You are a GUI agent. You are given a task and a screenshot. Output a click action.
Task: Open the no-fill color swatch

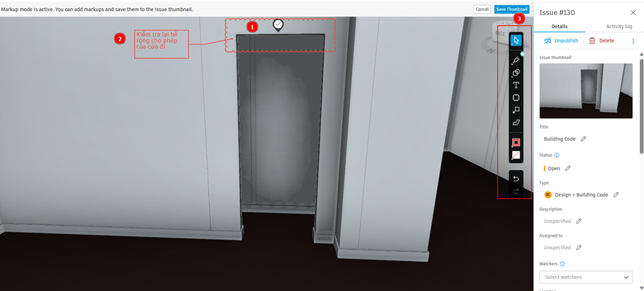[516, 155]
